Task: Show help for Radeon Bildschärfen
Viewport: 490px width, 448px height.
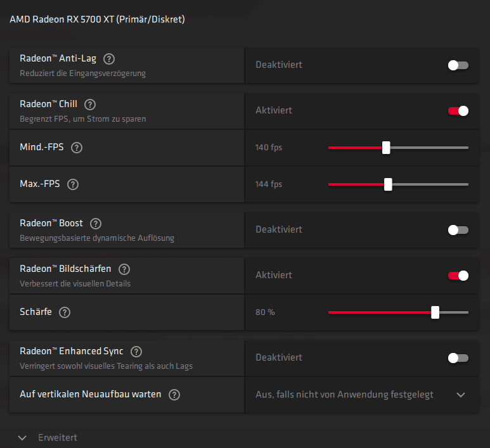Action: coord(124,269)
